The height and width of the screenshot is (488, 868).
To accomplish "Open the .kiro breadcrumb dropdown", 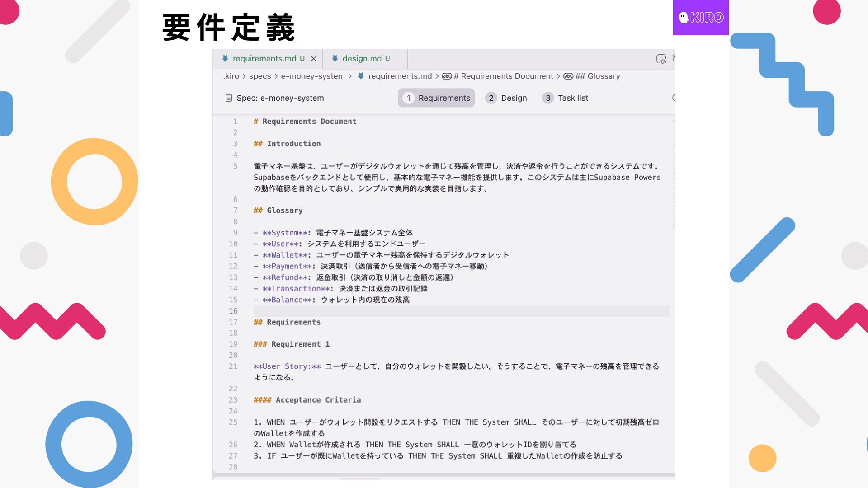I will click(x=231, y=76).
